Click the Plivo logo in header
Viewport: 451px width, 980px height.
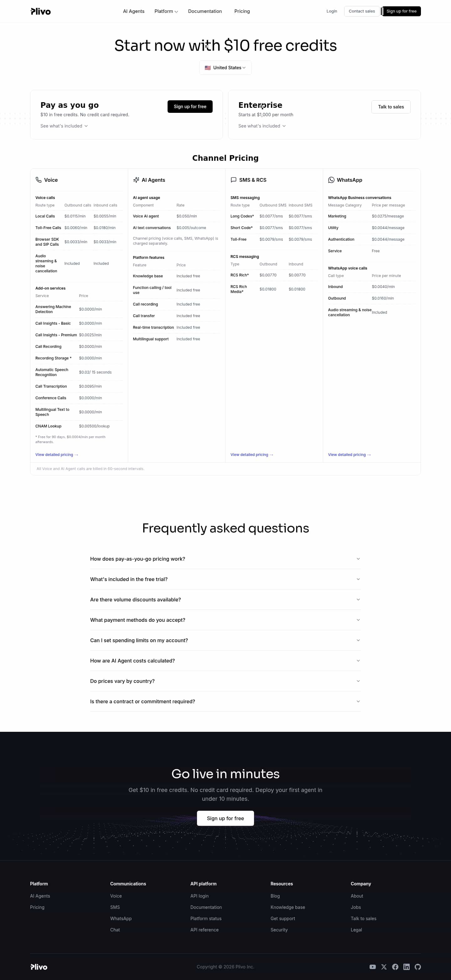click(41, 11)
